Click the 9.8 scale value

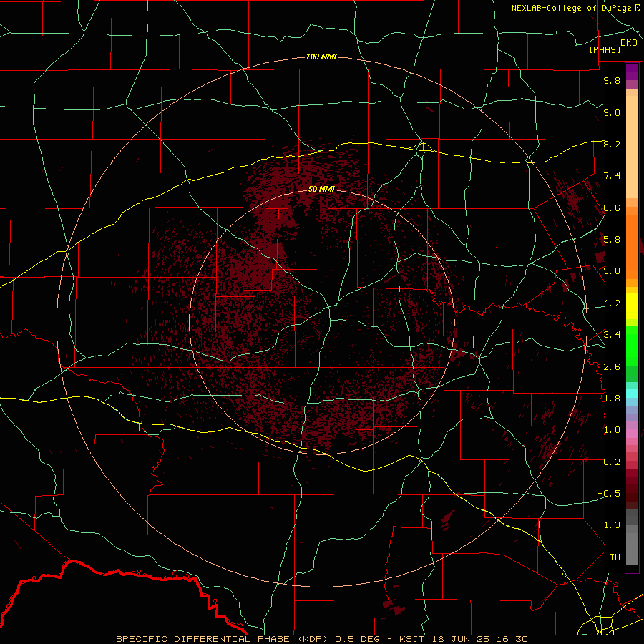(x=612, y=81)
